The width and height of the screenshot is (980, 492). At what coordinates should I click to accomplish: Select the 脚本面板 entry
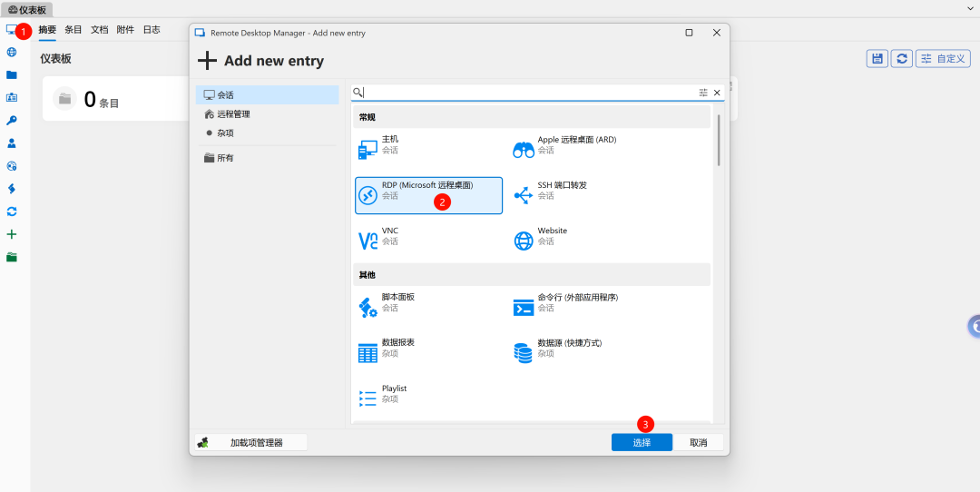[428, 308]
